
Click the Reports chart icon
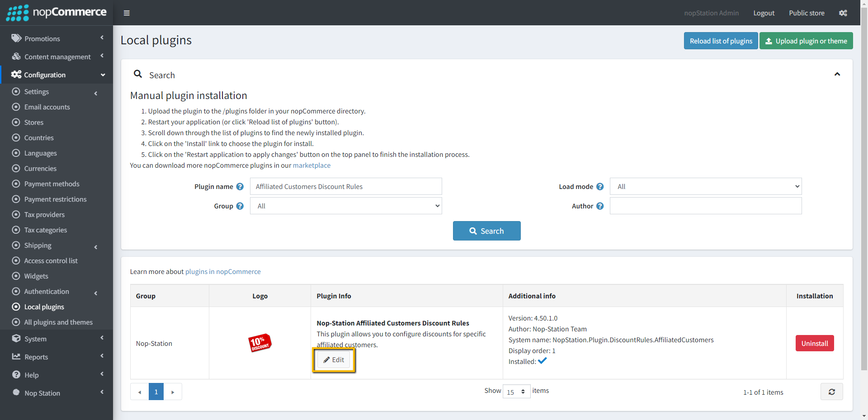16,357
